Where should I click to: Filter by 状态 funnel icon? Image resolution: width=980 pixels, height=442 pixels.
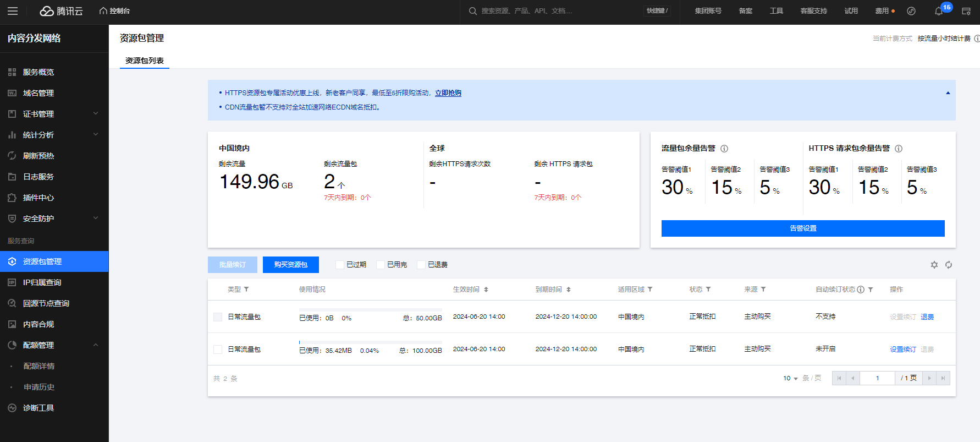pos(708,289)
